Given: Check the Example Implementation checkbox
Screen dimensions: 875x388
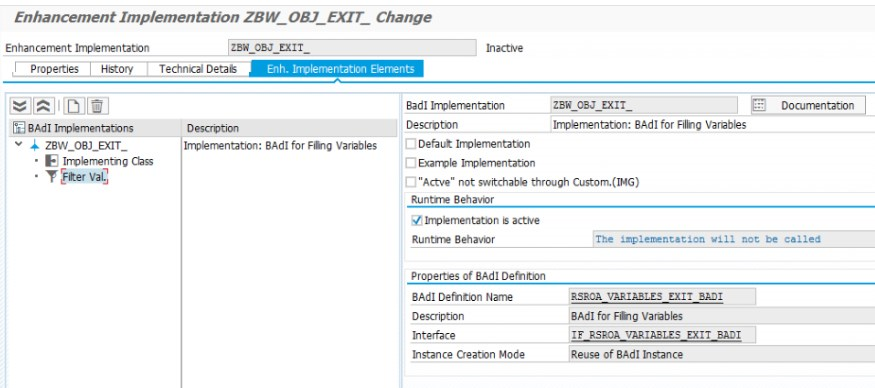Looking at the screenshot, I should [411, 163].
